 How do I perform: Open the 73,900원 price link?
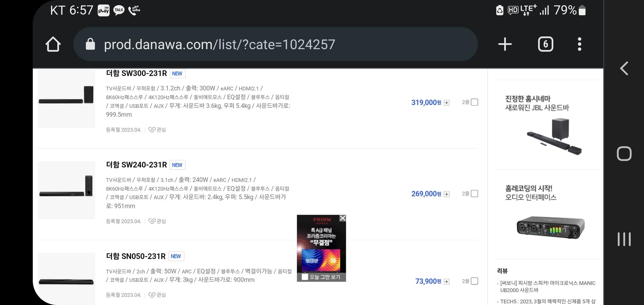428,281
